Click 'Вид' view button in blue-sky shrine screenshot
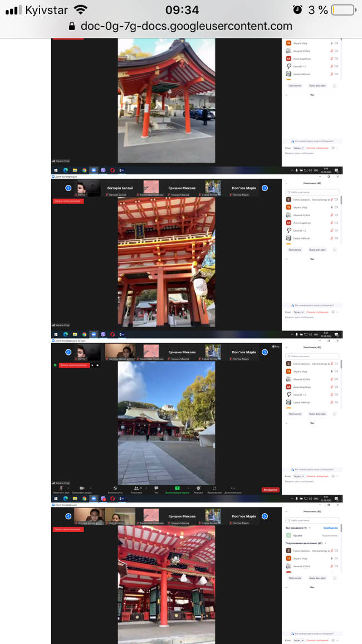The height and width of the screenshot is (644, 362). (x=276, y=346)
